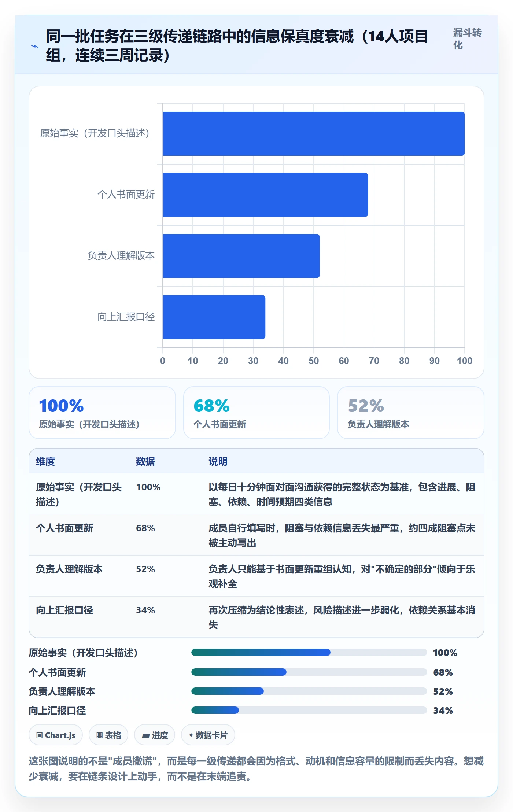Image resolution: width=513 pixels, height=812 pixels.
Task: Click the 100% cell in the table
Action: click(148, 487)
